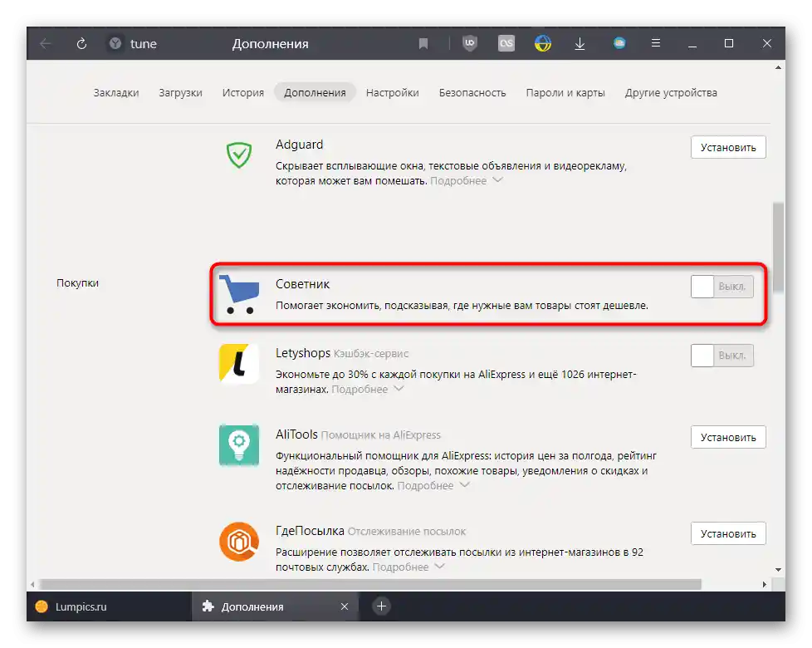812x648 pixels.
Task: Open a new tab with plus button
Action: pyautogui.click(x=381, y=606)
